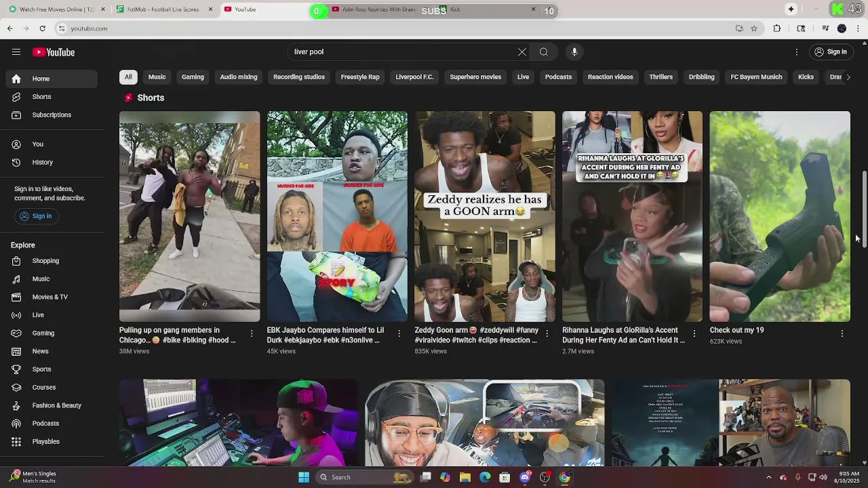The width and height of the screenshot is (868, 488).
Task: Open Playables under Explore
Action: click(x=52, y=442)
